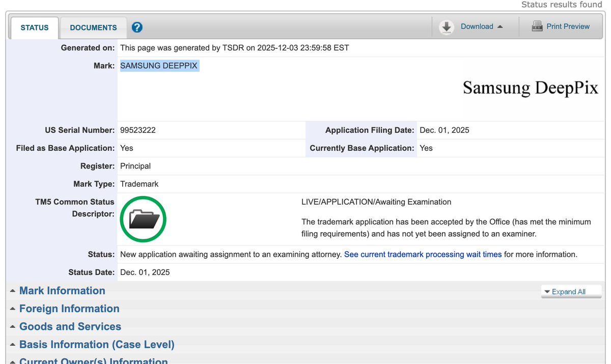Collapse the Foreign Information section
Image resolution: width=611 pixels, height=364 pixels.
click(x=69, y=309)
